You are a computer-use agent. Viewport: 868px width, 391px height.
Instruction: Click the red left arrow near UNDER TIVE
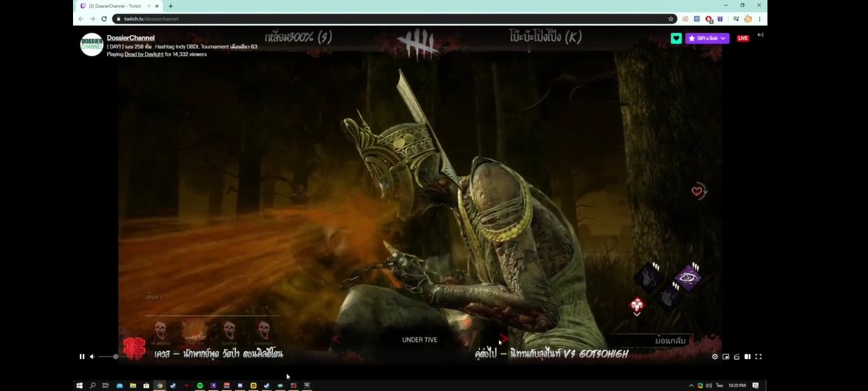coord(335,339)
